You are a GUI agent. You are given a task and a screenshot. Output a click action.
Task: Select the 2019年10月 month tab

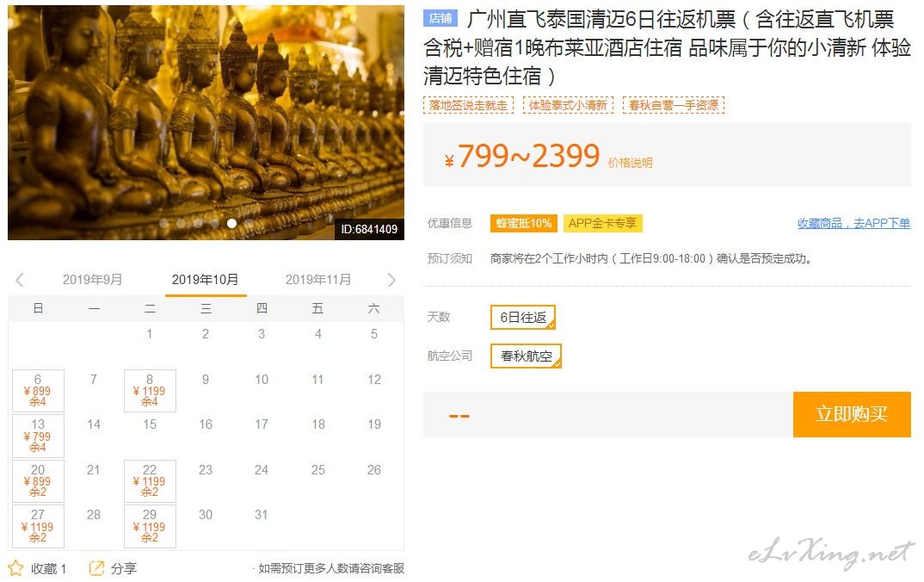tap(205, 280)
